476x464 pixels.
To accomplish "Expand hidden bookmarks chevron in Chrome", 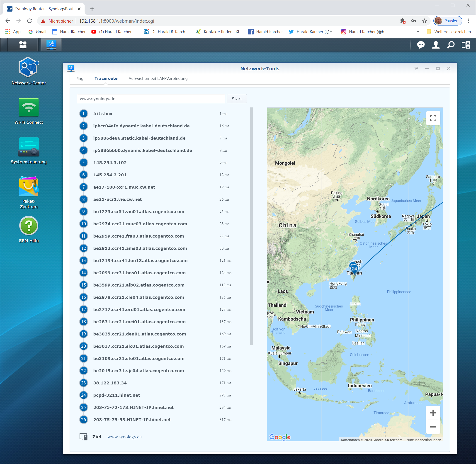I will (418, 32).
